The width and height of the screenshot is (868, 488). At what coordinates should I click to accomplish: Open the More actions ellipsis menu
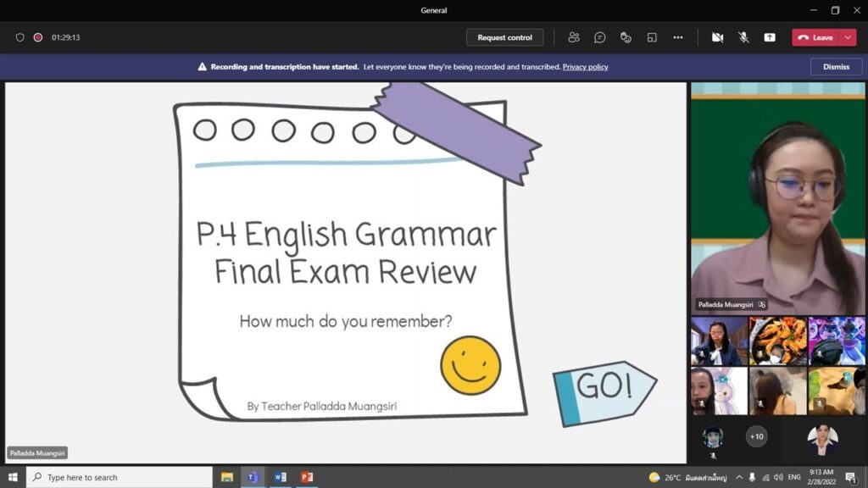[678, 37]
